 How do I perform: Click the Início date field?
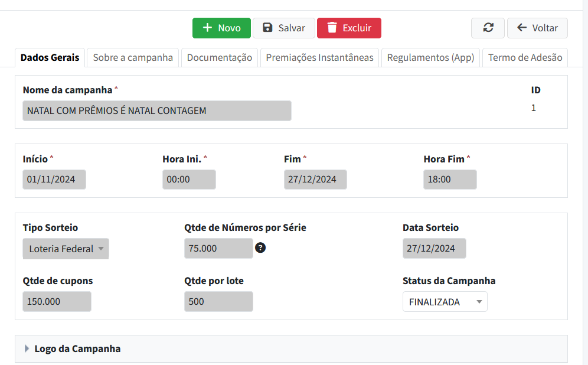click(x=54, y=180)
